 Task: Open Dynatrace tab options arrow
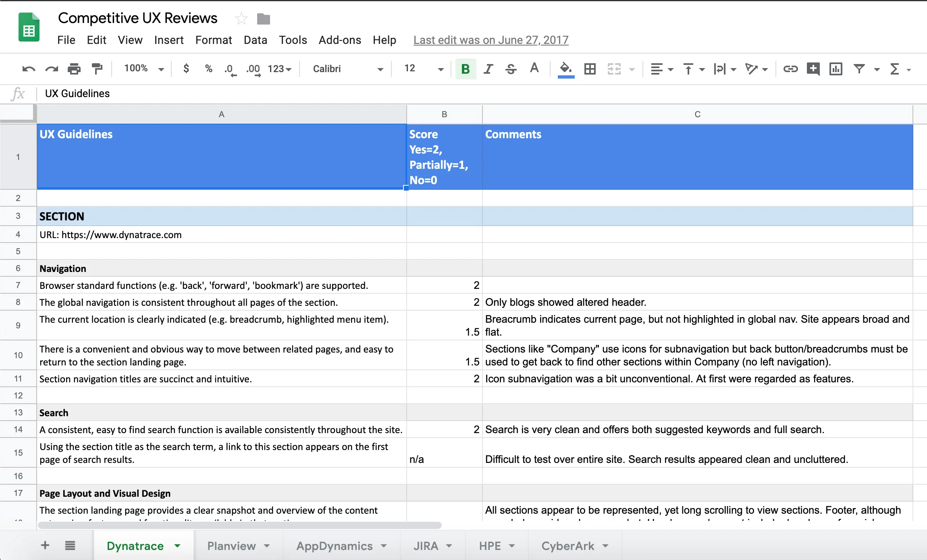[x=177, y=546]
